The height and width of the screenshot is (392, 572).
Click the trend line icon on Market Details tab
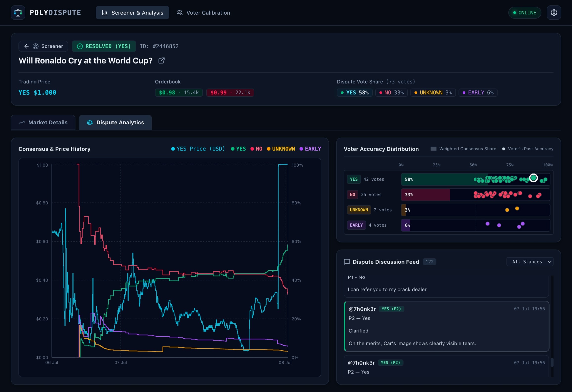pos(22,122)
